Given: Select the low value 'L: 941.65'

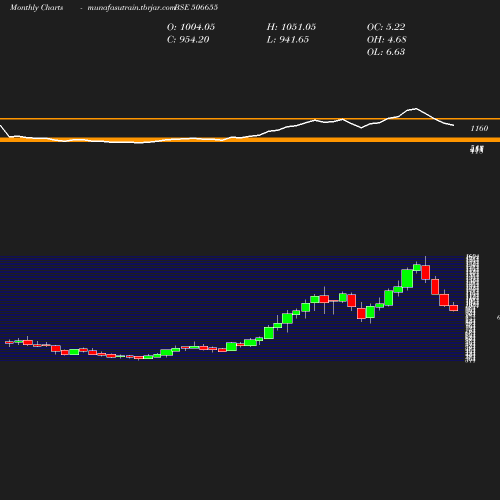Looking at the screenshot, I should coord(288,40).
